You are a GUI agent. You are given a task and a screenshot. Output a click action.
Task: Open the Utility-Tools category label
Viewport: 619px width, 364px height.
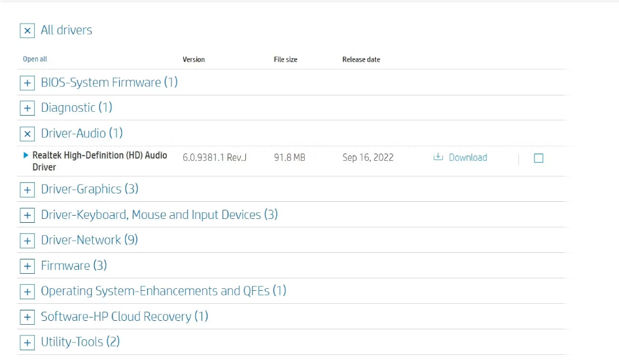pyautogui.click(x=80, y=342)
